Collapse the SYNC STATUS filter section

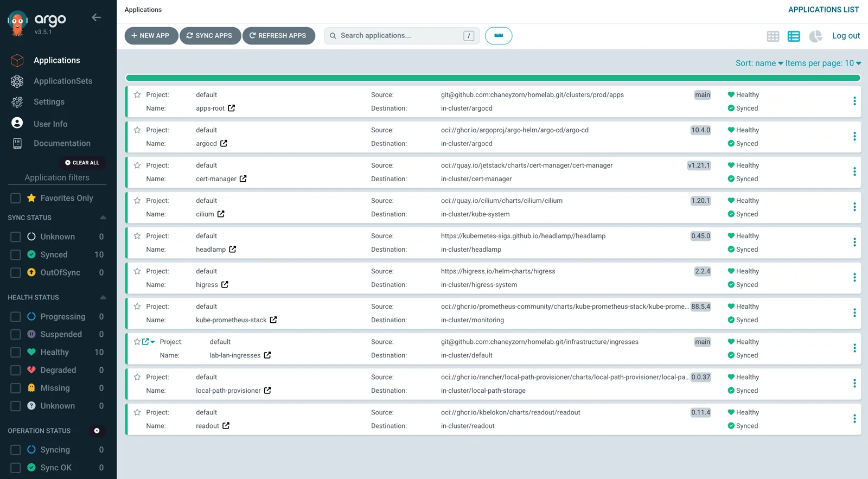(x=103, y=218)
